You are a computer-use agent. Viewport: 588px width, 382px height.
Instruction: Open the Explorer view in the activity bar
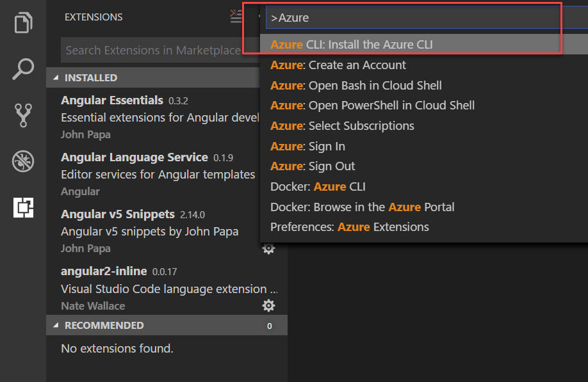click(22, 22)
